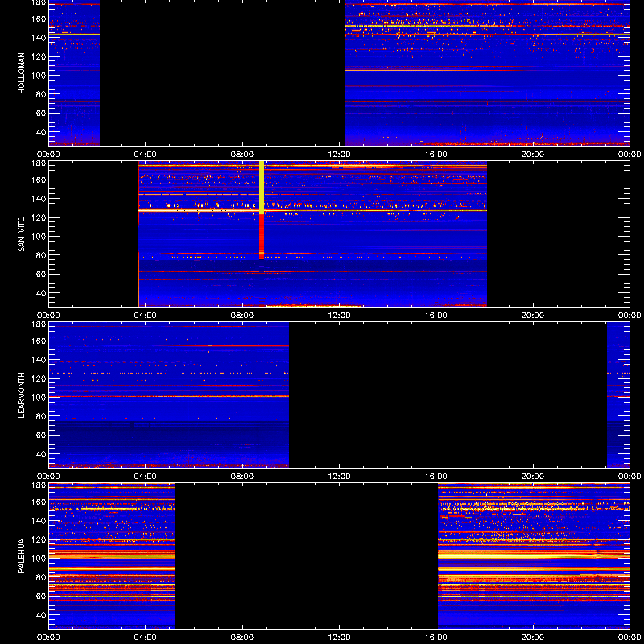Click the 60 frequency tick label on Holloman axis
This screenshot has width=644, height=644.
(x=42, y=113)
